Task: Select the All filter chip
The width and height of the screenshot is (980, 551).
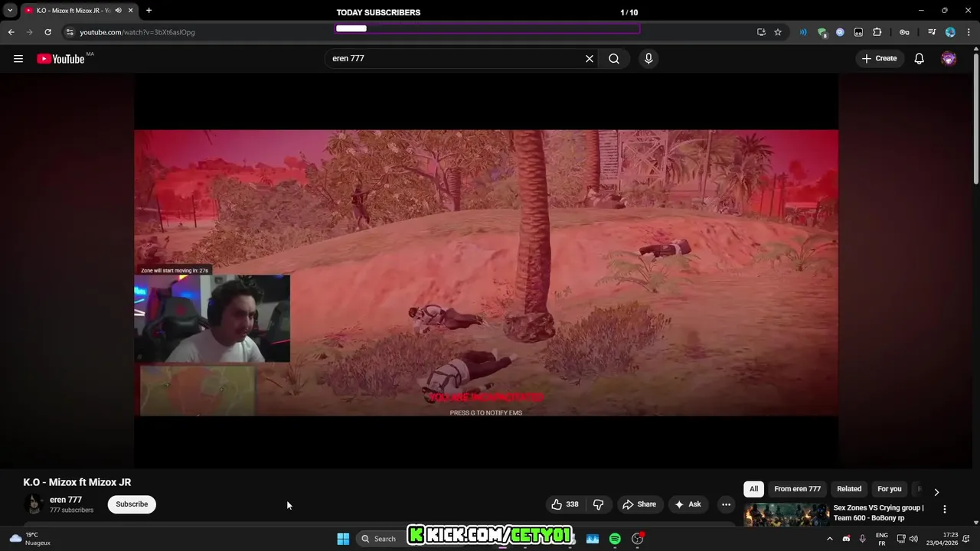Action: 753,489
